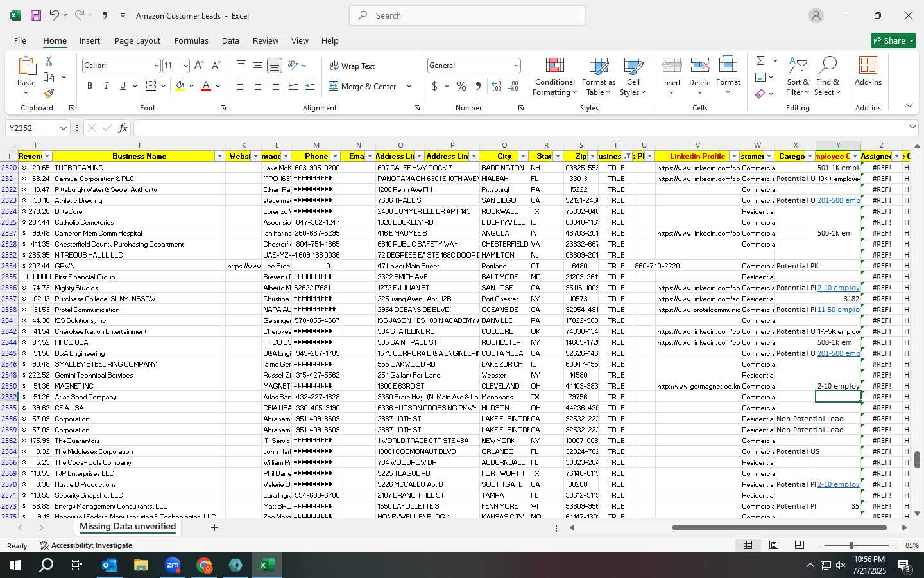Open the Page Layout tab
Viewport: 924px width, 578px height.
pos(137,40)
